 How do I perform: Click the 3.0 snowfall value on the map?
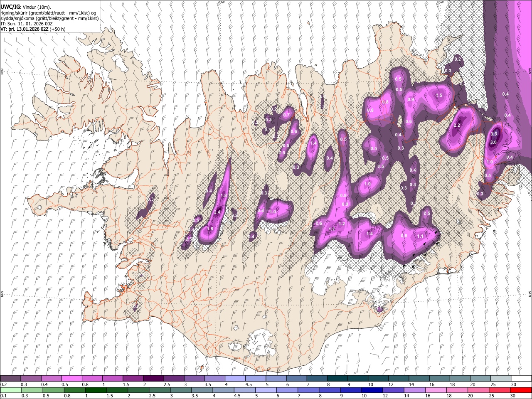(x=493, y=142)
